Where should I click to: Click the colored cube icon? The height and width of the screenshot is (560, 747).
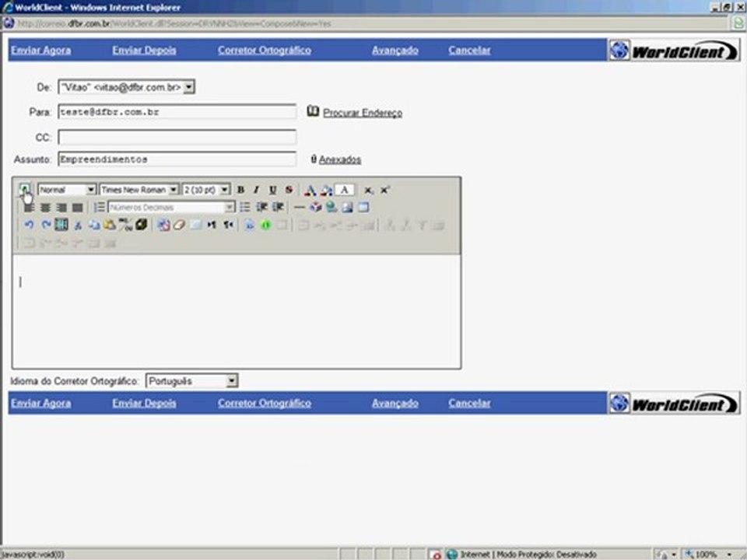(x=315, y=207)
